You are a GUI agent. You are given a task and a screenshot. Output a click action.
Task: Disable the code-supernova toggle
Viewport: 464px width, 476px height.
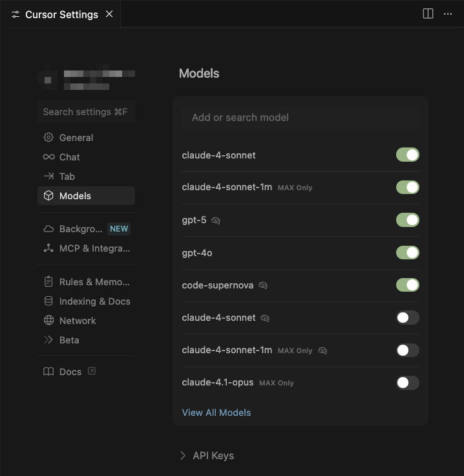(x=407, y=285)
